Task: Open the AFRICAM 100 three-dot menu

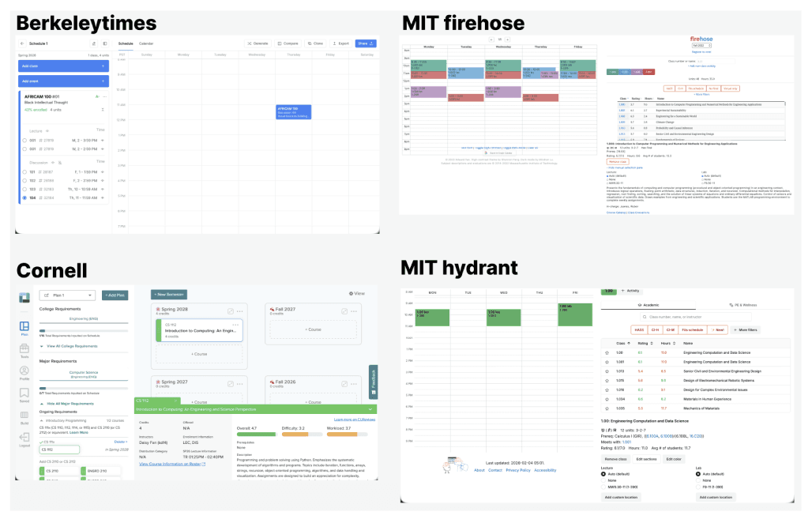Action: (104, 97)
